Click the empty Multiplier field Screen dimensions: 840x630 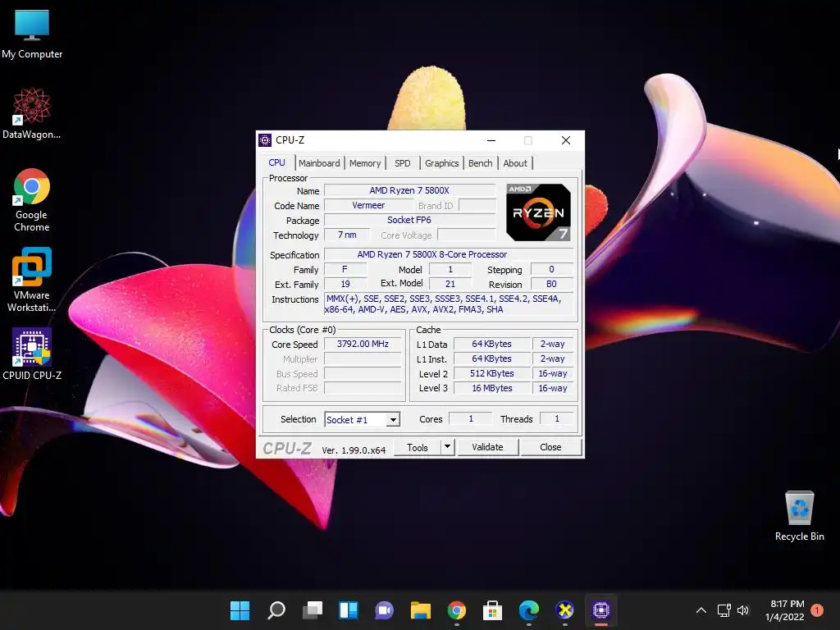click(363, 359)
